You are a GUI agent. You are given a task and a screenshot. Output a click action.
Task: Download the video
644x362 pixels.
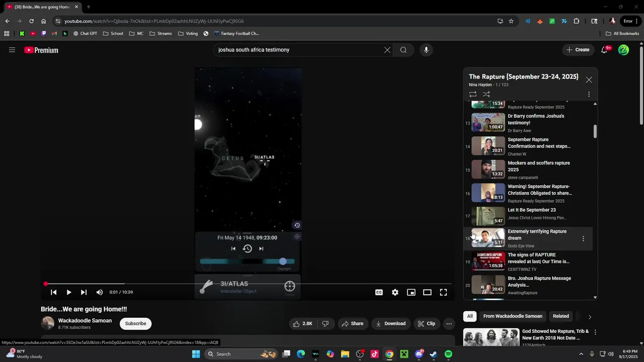tap(390, 323)
